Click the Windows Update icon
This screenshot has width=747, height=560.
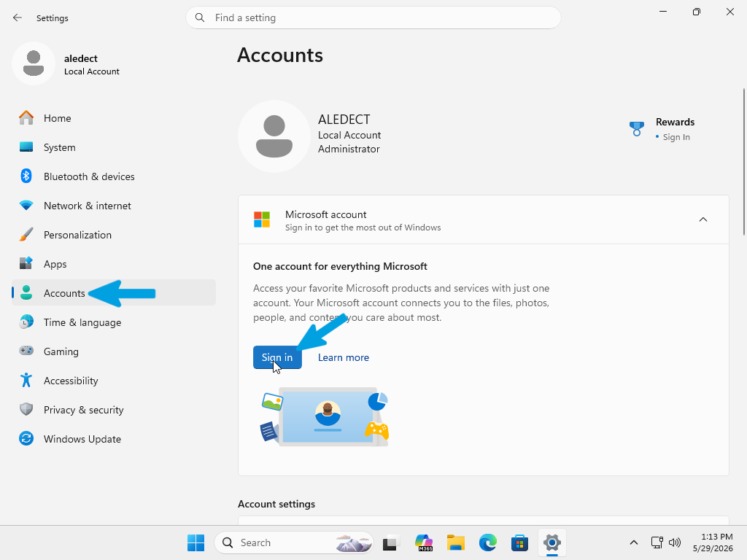pos(26,439)
